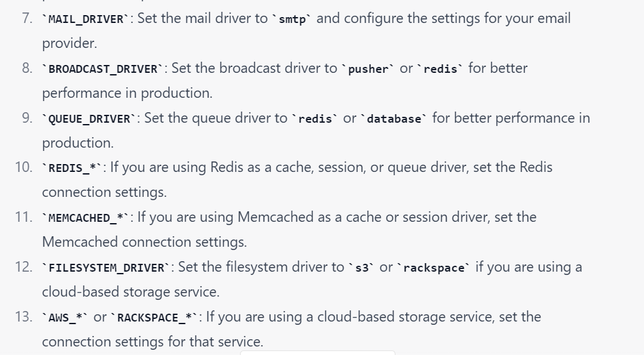
Task: Click the partially visible button at bottom
Action: pyautogui.click(x=317, y=352)
